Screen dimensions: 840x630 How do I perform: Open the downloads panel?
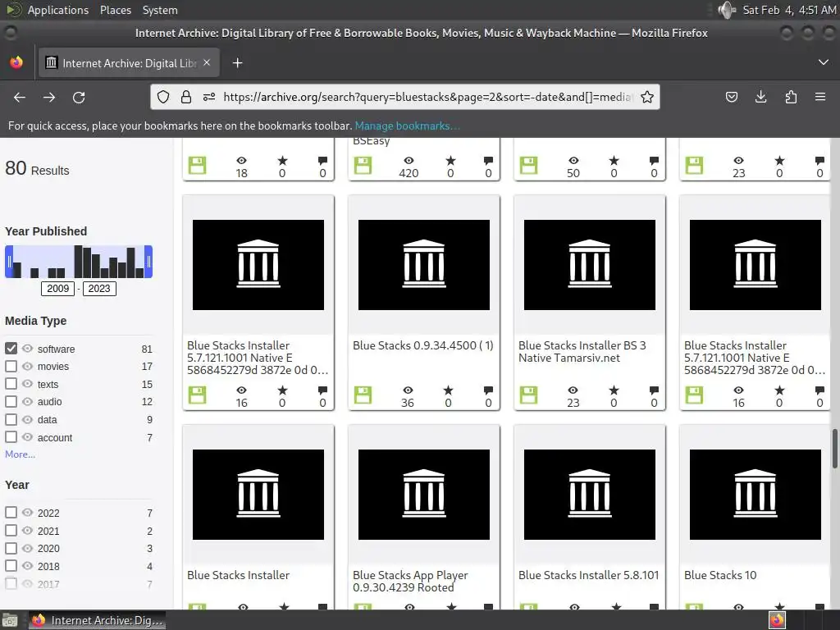[x=760, y=97]
